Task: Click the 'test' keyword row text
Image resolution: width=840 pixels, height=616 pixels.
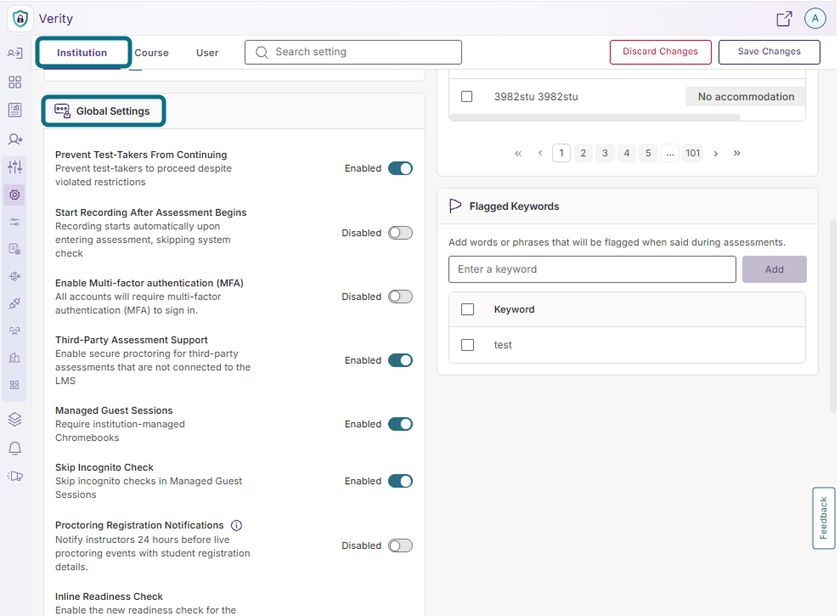Action: pyautogui.click(x=503, y=345)
